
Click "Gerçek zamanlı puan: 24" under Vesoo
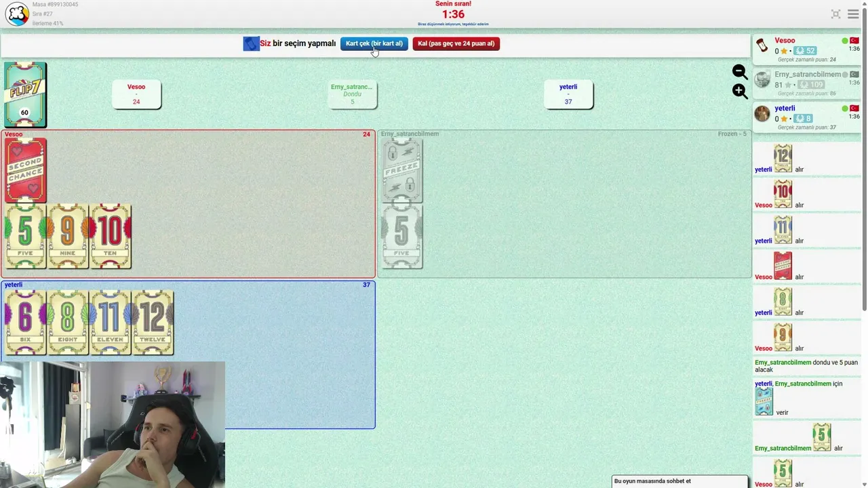806,60
